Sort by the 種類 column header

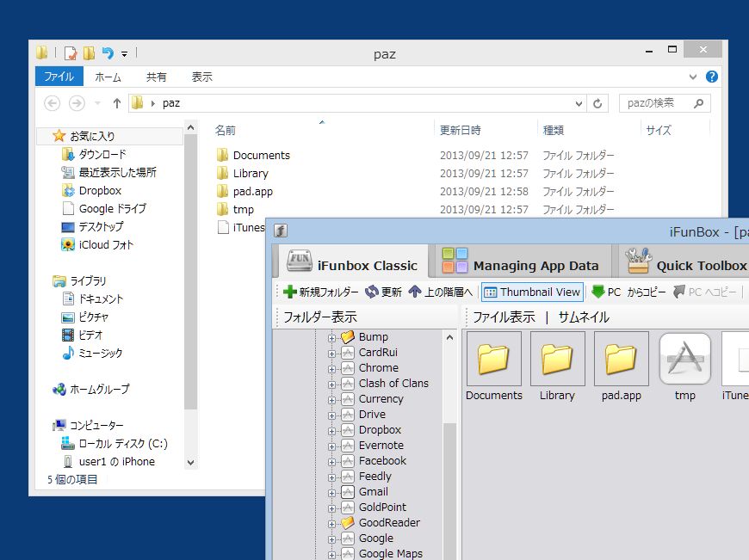click(x=554, y=131)
